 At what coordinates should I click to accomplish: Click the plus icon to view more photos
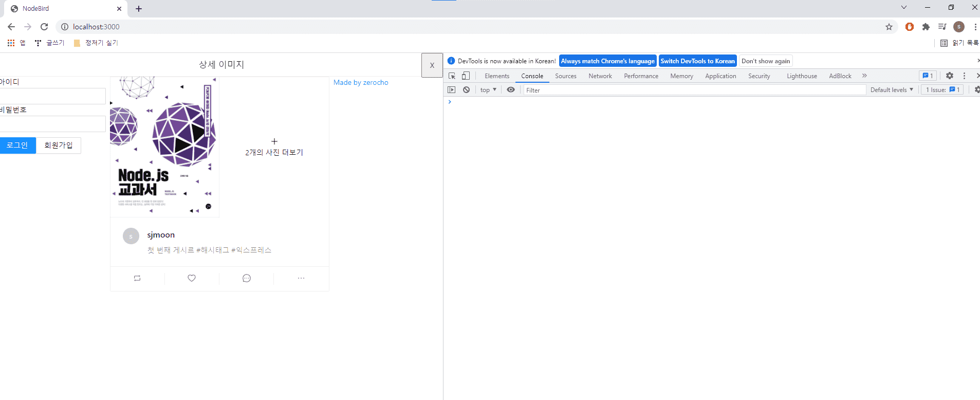(274, 141)
